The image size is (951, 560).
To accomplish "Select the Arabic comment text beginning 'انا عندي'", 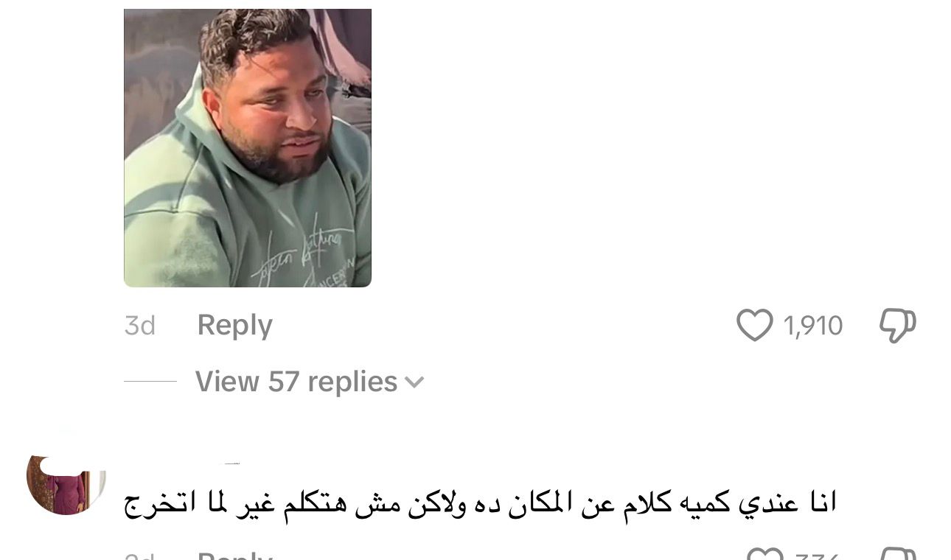I will click(x=481, y=503).
